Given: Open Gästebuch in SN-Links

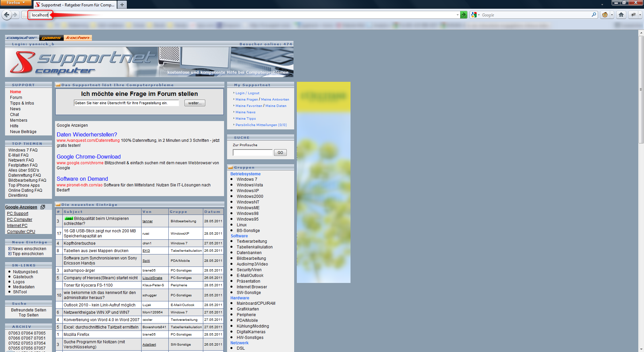Looking at the screenshot, I should click(23, 277).
